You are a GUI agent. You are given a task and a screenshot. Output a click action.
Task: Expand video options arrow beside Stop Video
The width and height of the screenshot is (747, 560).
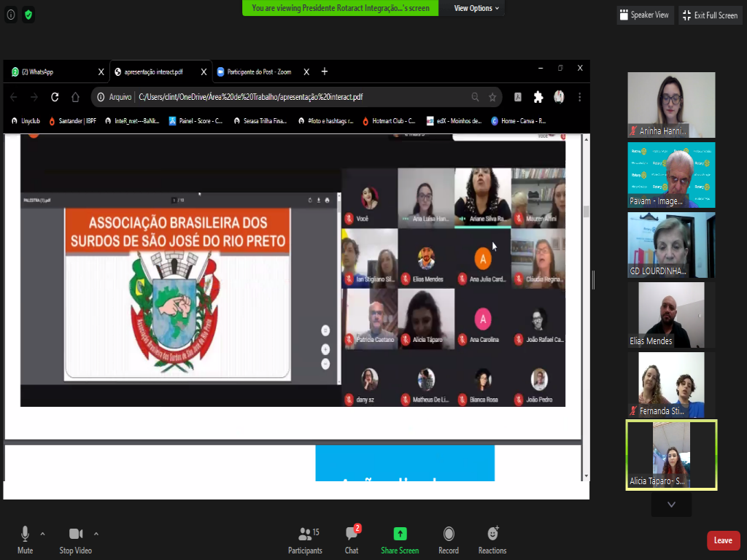pos(96,533)
